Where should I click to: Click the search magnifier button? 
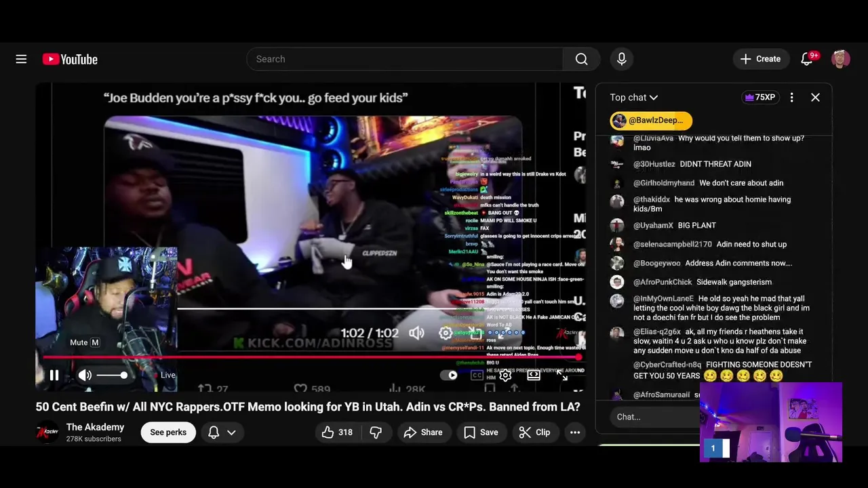(581, 59)
